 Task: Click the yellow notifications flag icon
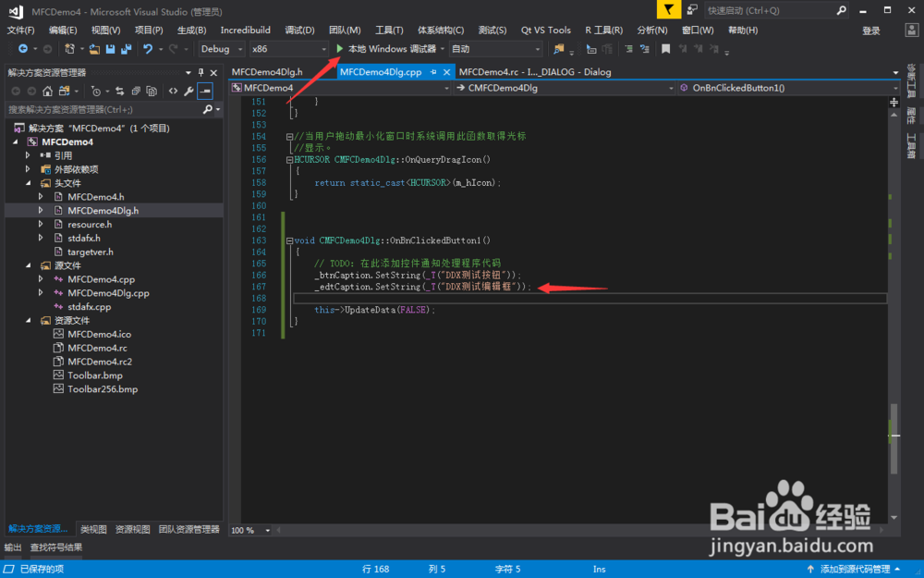(669, 9)
